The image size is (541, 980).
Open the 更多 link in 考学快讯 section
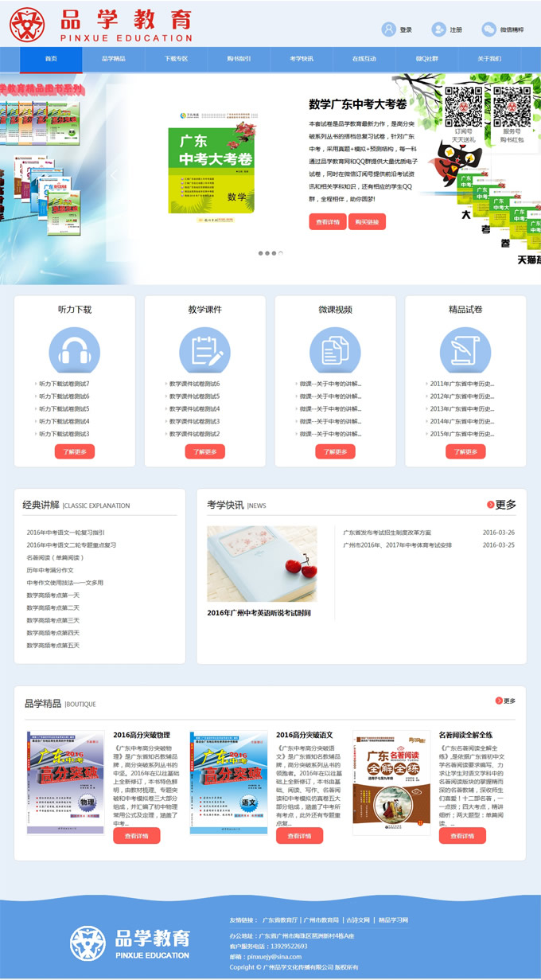pos(501,505)
